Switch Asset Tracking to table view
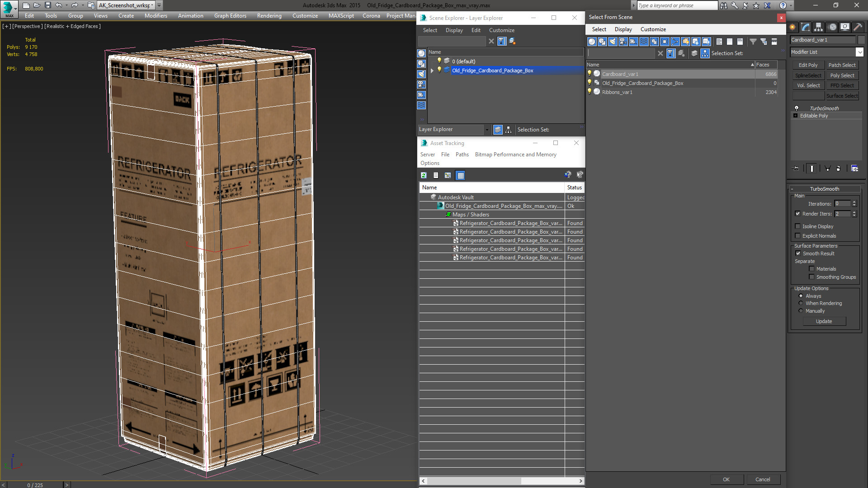868x488 pixels. 460,175
